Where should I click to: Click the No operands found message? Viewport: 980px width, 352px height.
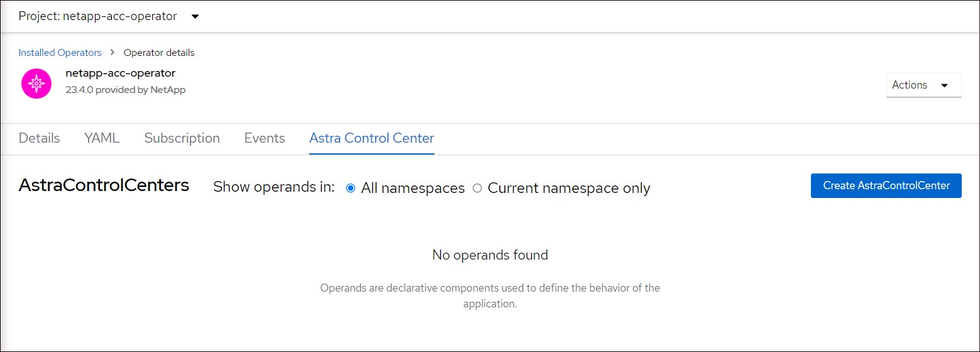[490, 255]
